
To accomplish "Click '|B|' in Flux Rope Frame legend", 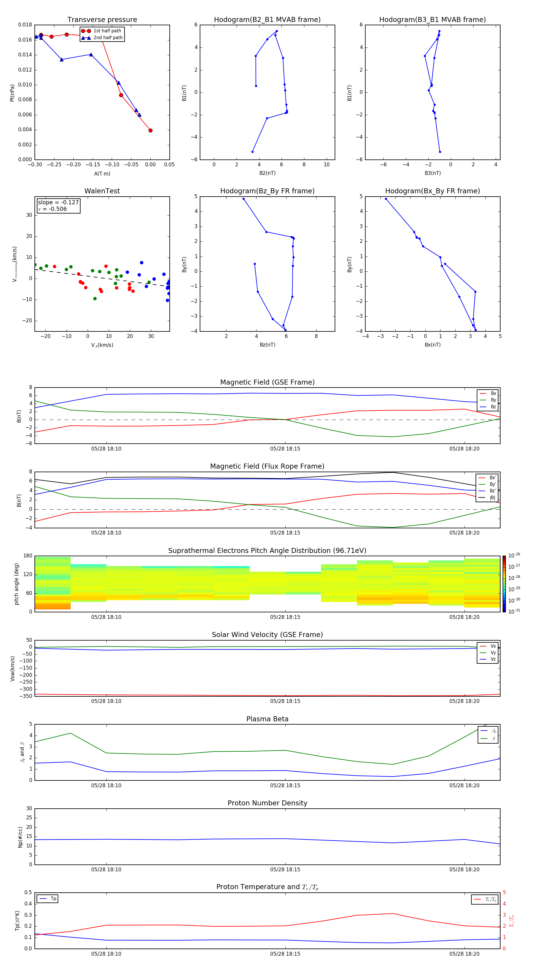I will point(492,498).
